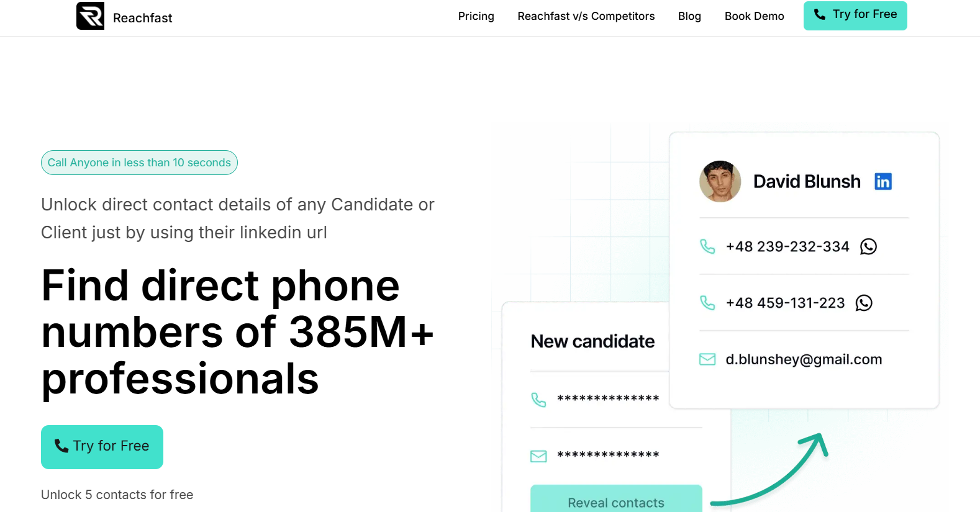Click the large Try for Free button

(x=102, y=447)
